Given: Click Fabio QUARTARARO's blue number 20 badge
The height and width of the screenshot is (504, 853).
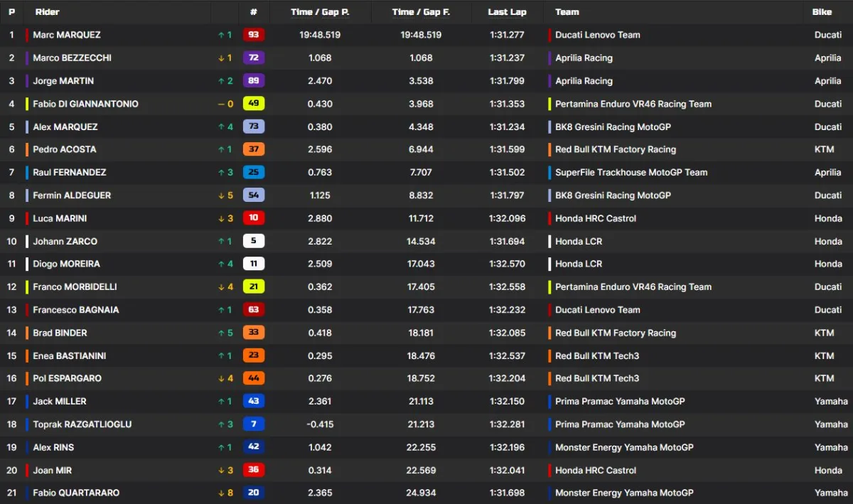Looking at the screenshot, I should point(254,493).
